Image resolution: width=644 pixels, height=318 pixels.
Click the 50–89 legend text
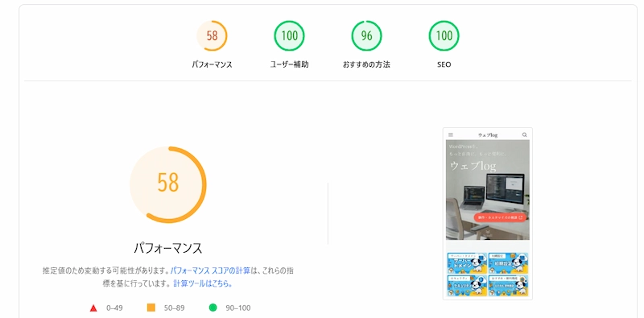[174, 308]
